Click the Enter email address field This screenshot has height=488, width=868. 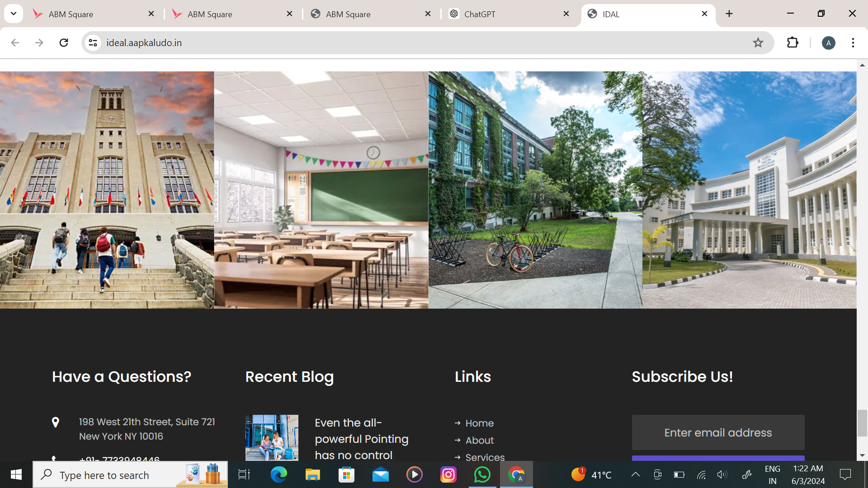[718, 432]
